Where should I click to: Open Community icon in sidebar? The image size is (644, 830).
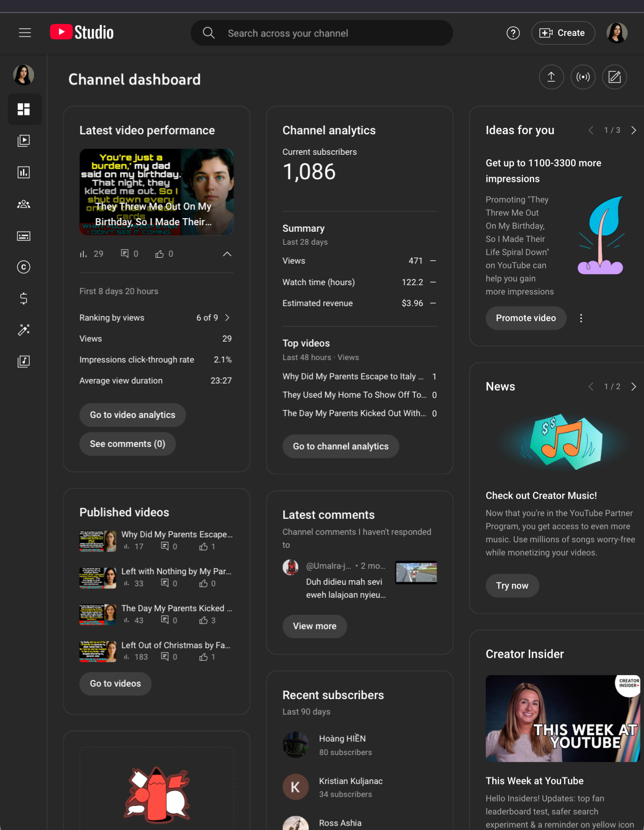click(24, 204)
